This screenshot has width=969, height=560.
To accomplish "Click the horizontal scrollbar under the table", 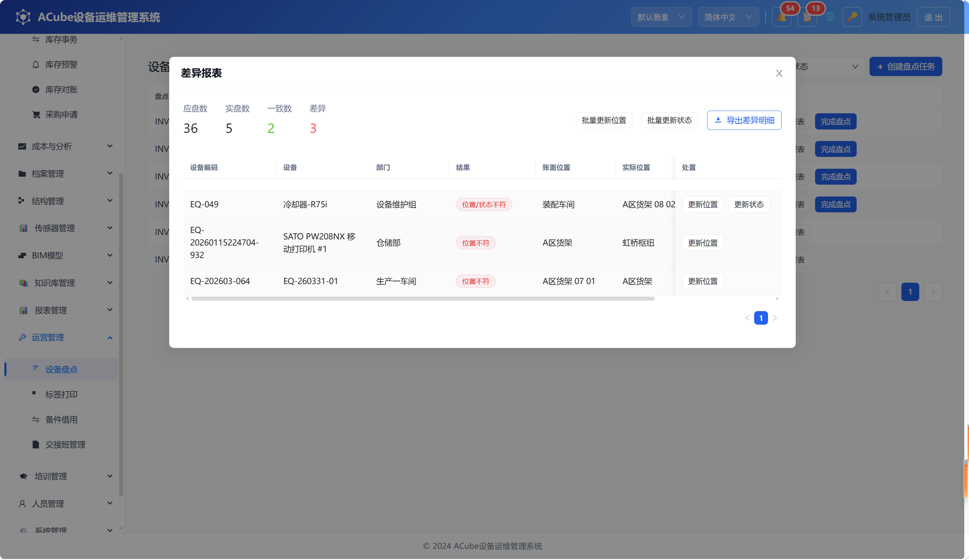I will click(x=423, y=299).
